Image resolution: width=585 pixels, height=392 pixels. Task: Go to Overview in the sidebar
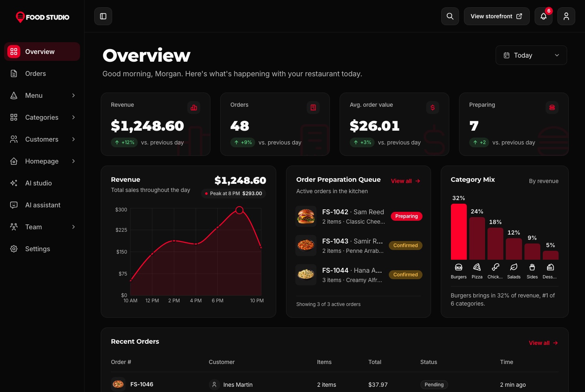[42, 52]
